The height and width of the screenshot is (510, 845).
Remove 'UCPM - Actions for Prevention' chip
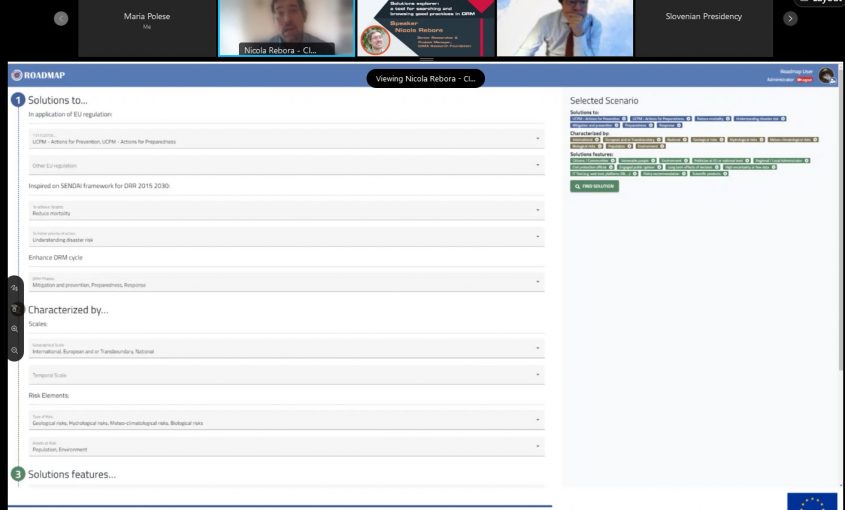(x=624, y=119)
